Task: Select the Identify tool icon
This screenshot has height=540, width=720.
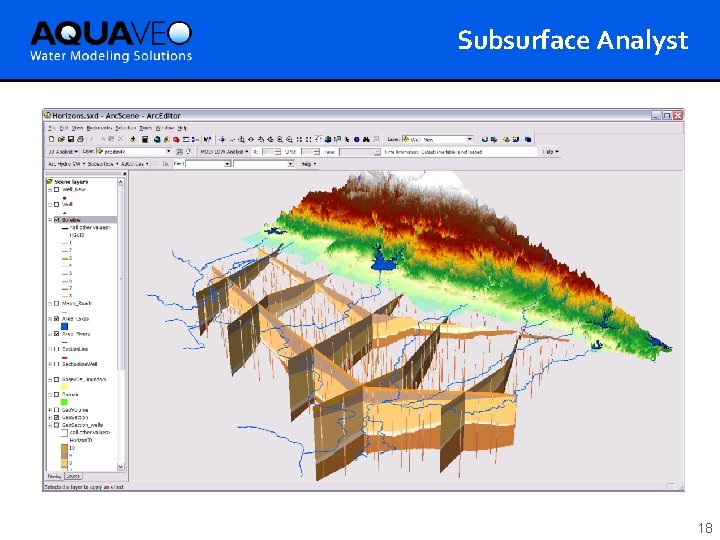Action: pos(357,139)
